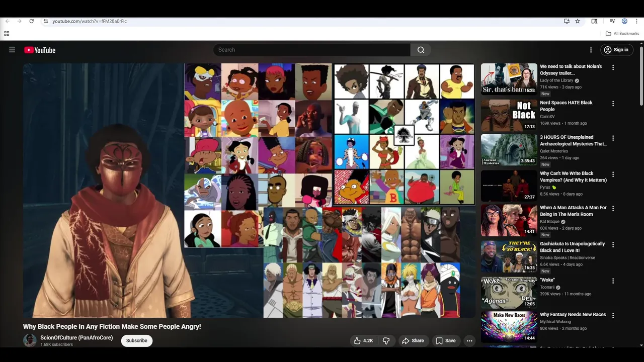Subscribe to ScionOfCulture channel
The width and height of the screenshot is (644, 362).
point(137,340)
